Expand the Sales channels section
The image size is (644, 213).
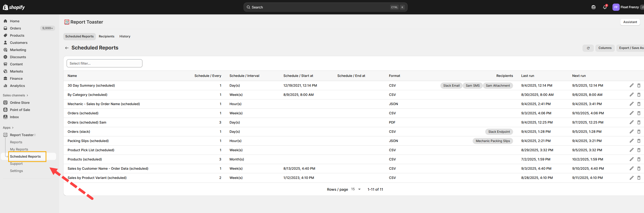(x=15, y=95)
